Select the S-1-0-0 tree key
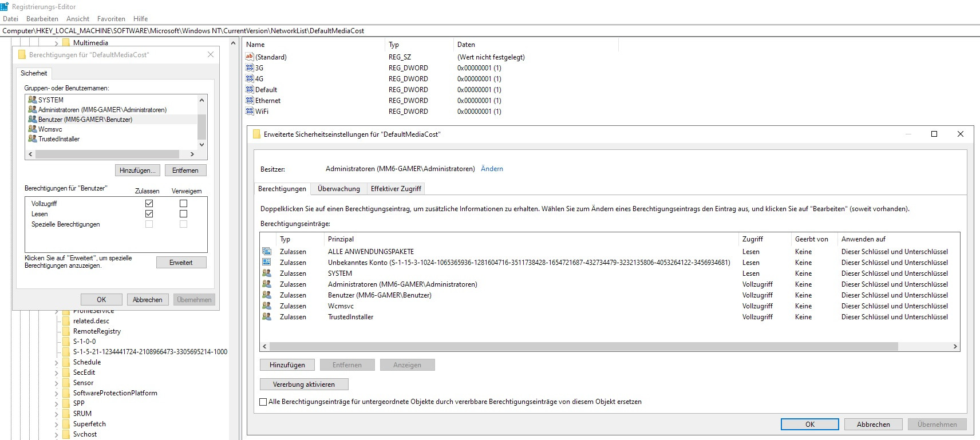The height and width of the screenshot is (440, 980). point(84,342)
